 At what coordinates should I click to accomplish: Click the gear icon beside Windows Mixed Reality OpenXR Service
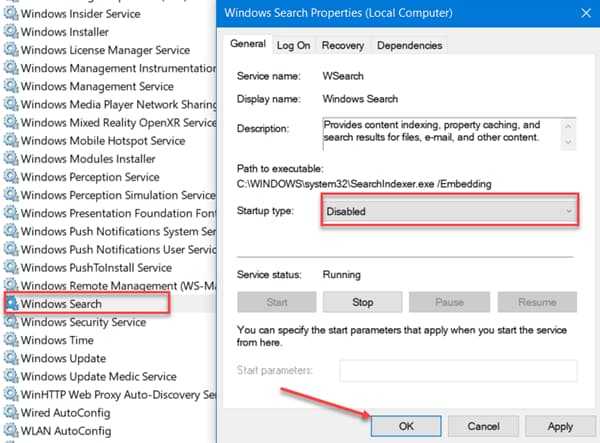pos(11,122)
